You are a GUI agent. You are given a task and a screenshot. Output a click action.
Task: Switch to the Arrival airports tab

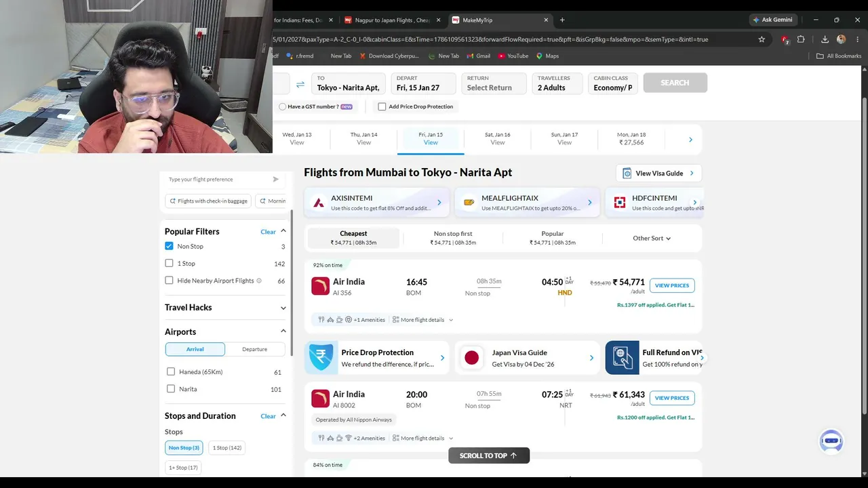pos(195,349)
